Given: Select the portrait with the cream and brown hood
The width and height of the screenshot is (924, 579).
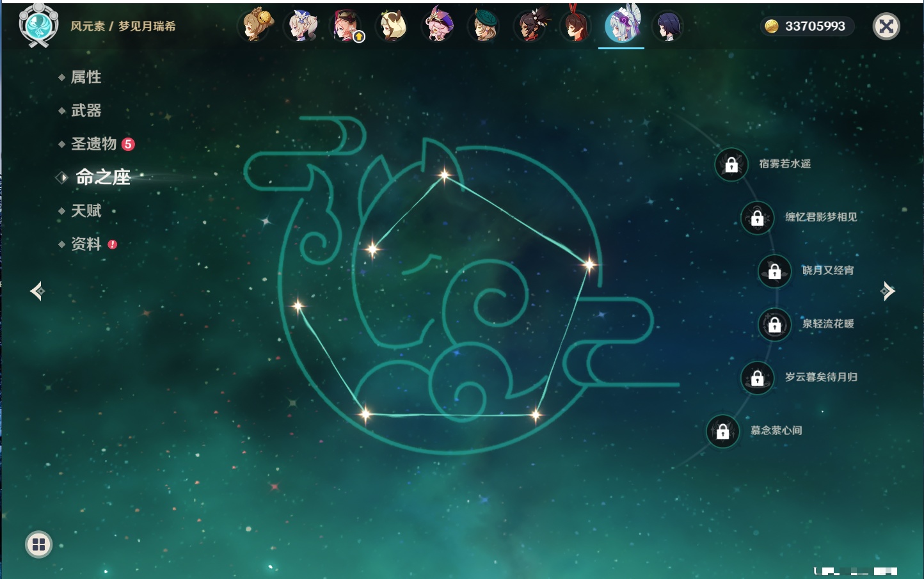Looking at the screenshot, I should tap(393, 26).
